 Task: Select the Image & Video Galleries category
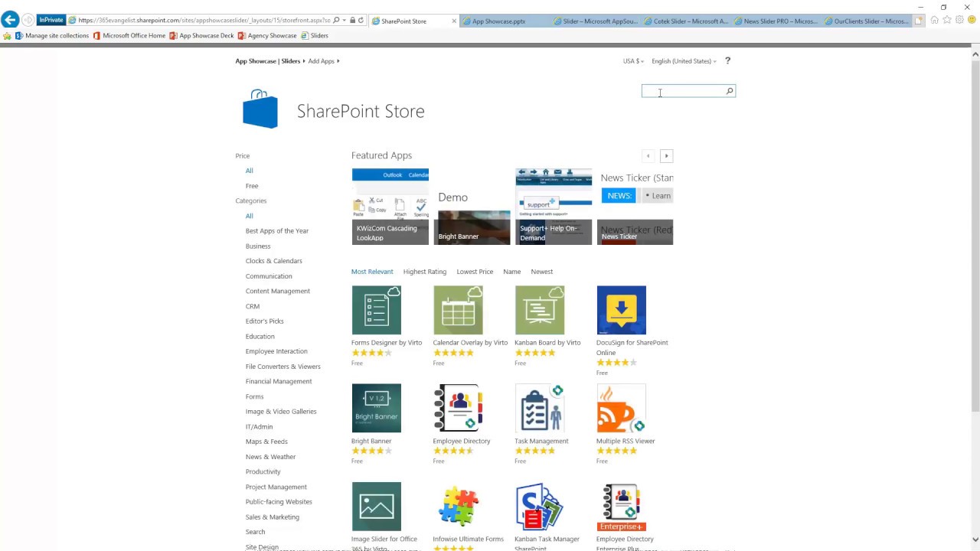tap(281, 412)
